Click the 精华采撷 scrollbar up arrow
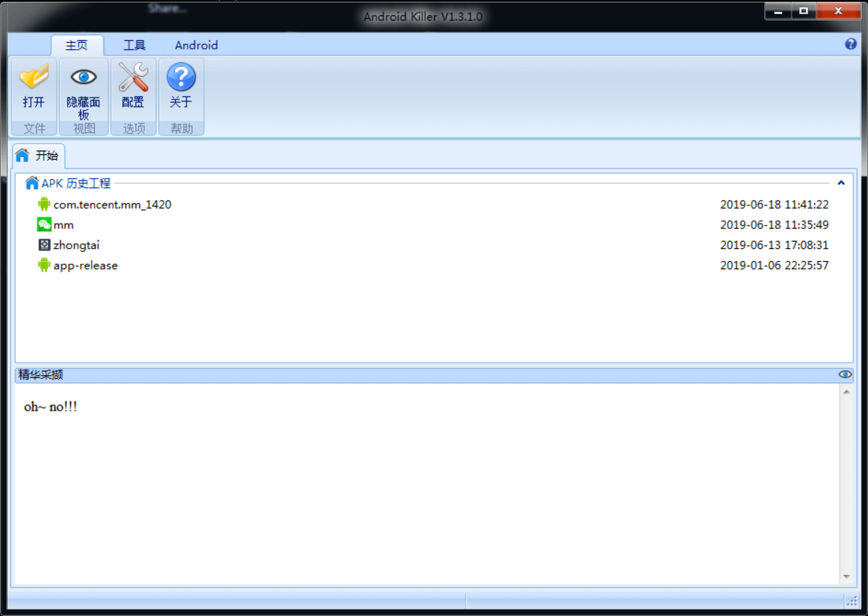 point(846,392)
